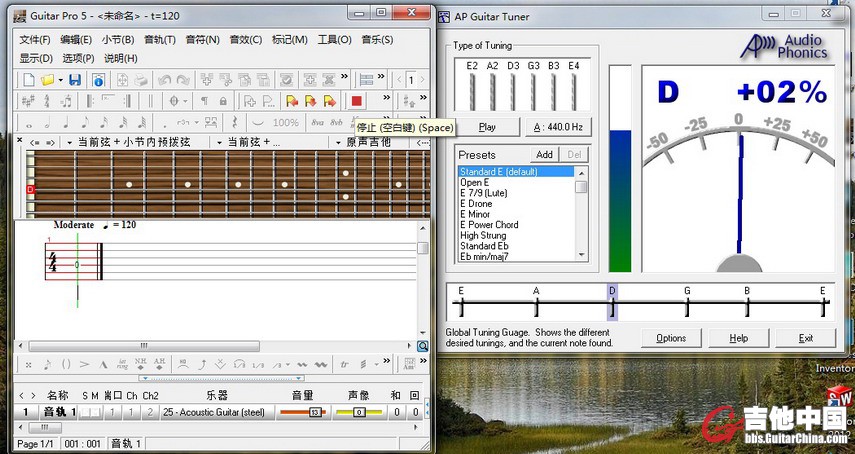The height and width of the screenshot is (454, 855).
Task: Adjust the track 1 声像 pan slider
Action: coord(358,413)
